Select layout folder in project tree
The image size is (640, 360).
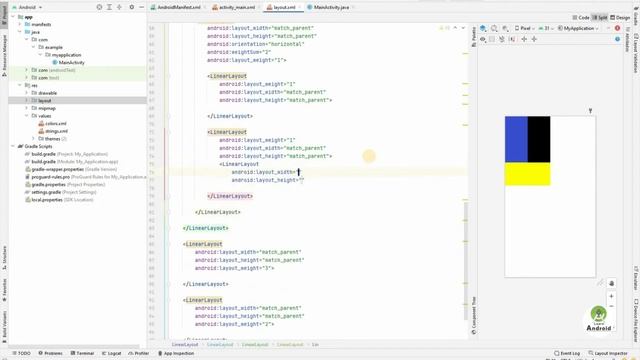[78, 100]
